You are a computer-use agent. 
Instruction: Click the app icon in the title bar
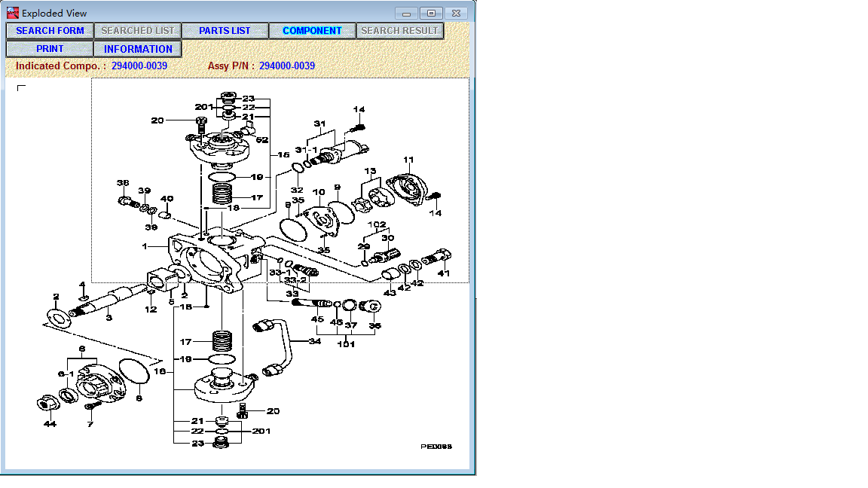[x=13, y=13]
